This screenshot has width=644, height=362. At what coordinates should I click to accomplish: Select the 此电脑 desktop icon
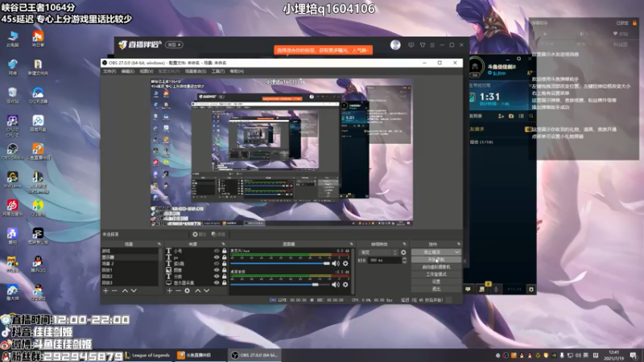[x=12, y=39]
